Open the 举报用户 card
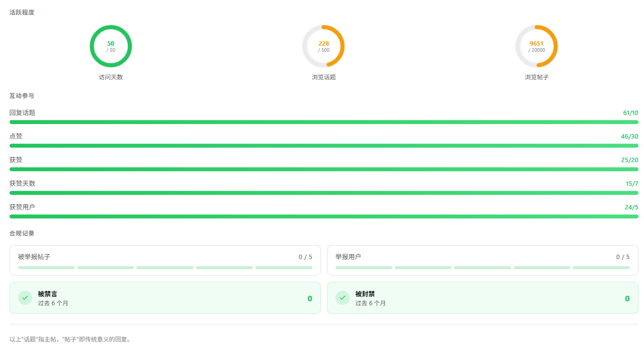644x345 pixels. pyautogui.click(x=482, y=260)
